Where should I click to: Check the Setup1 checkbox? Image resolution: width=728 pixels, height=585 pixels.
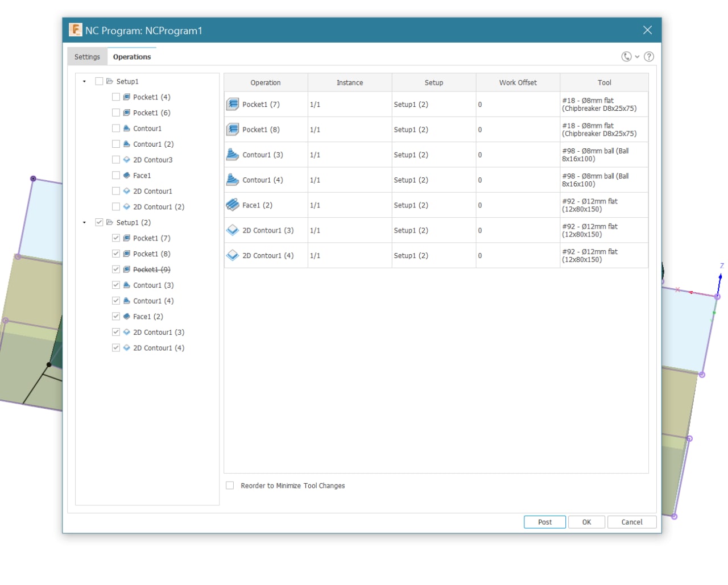click(x=99, y=81)
